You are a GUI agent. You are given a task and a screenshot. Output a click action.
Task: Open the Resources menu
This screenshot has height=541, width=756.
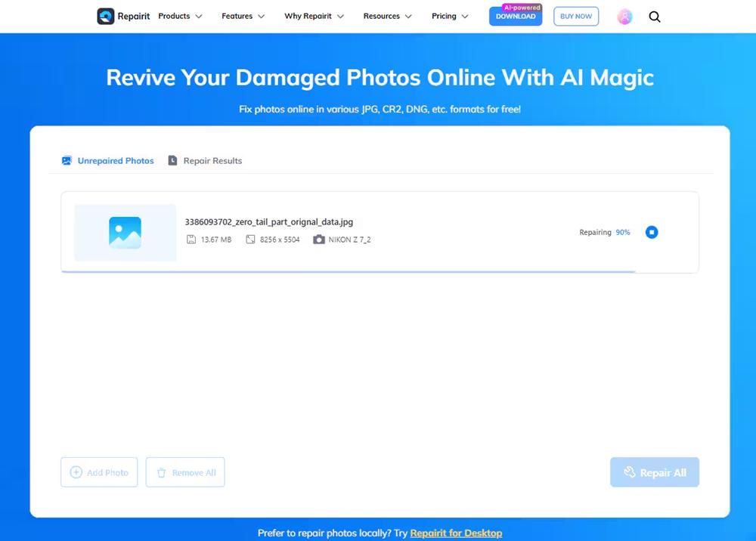pyautogui.click(x=388, y=17)
